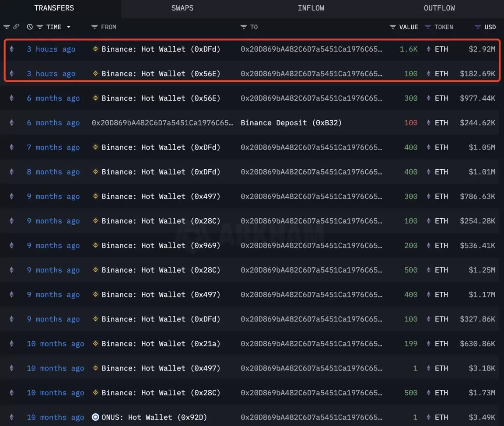Open '8 months ago' transaction link
This screenshot has height=426, width=504.
click(x=53, y=172)
